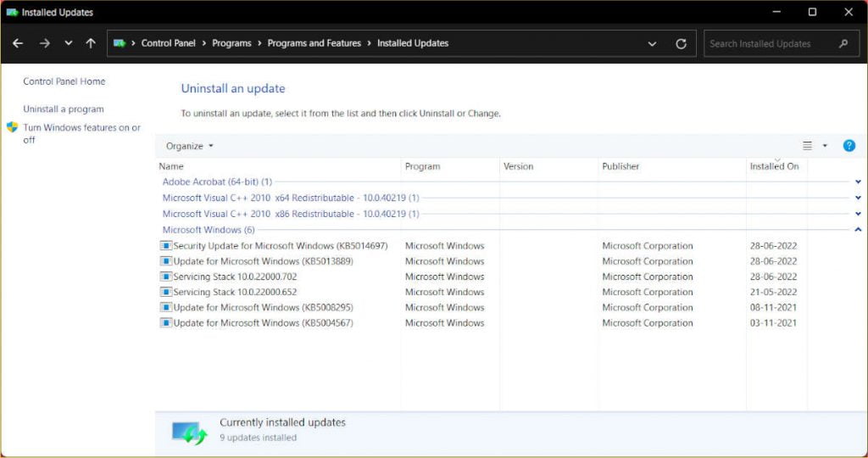This screenshot has width=868, height=458.
Task: Click Control Panel in breadcrumb
Action: (169, 43)
